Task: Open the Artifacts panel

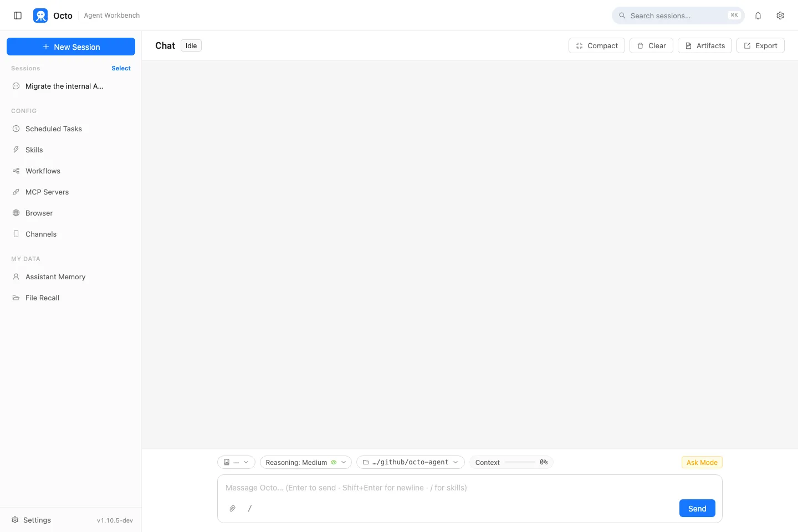Action: pyautogui.click(x=705, y=45)
